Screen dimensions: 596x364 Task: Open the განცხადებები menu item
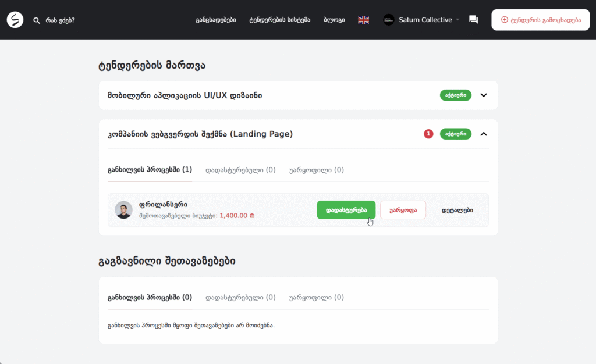point(216,20)
